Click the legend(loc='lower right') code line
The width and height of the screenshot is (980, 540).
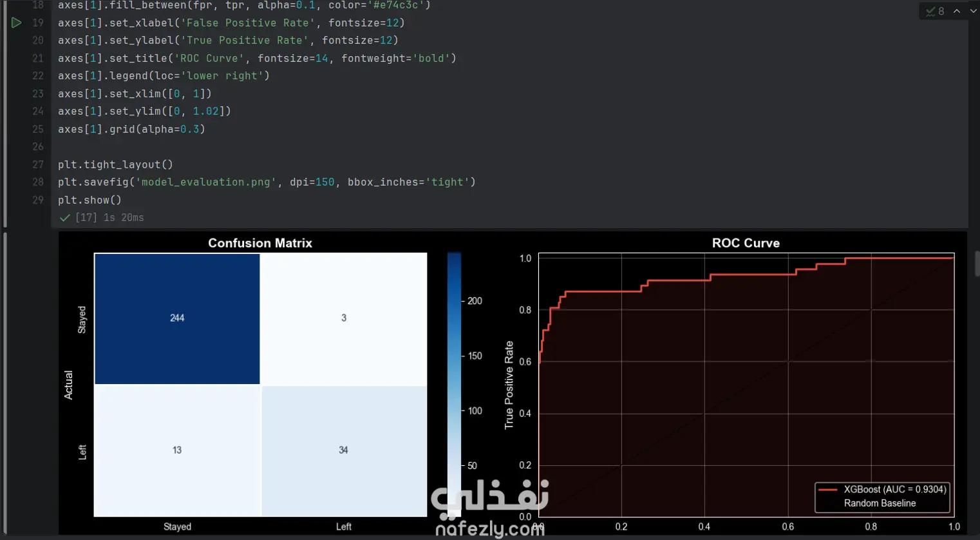[x=164, y=76]
